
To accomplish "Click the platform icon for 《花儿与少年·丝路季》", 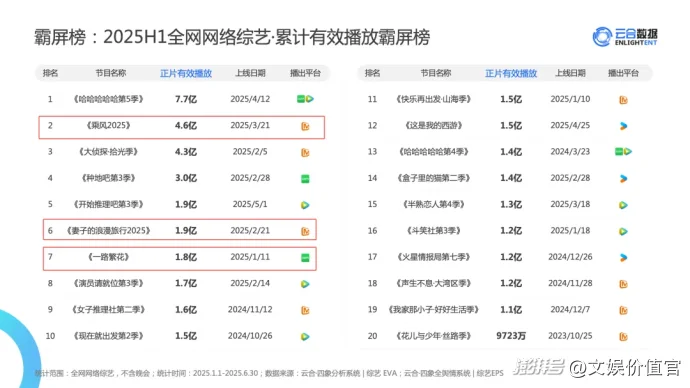I will coord(623,337).
